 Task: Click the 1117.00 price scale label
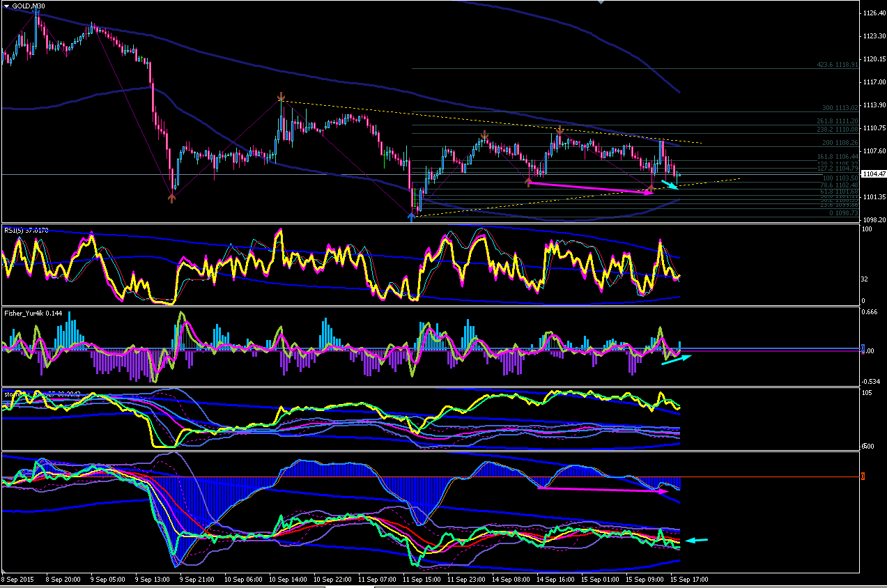pos(873,82)
